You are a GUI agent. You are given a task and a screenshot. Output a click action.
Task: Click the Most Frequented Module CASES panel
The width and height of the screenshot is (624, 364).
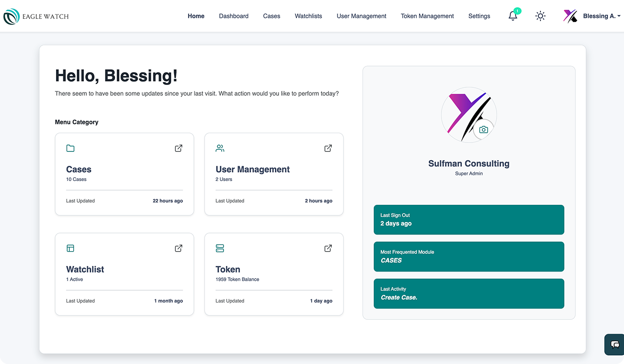coord(469,256)
